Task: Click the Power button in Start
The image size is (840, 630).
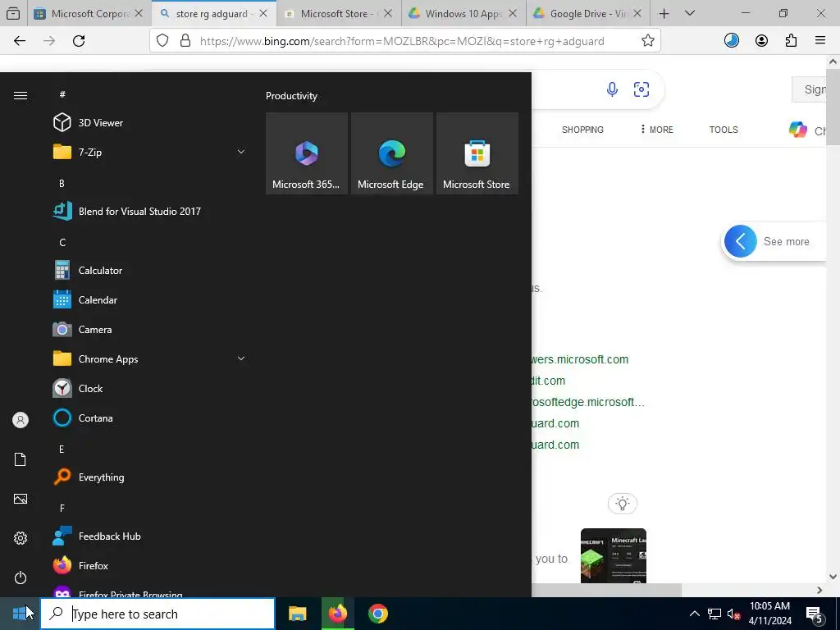Action: 21,577
